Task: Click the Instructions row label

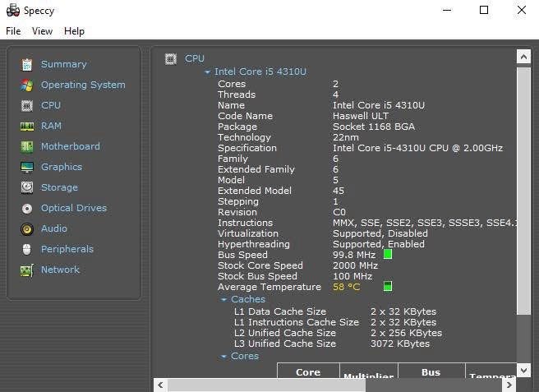Action: 245,223
